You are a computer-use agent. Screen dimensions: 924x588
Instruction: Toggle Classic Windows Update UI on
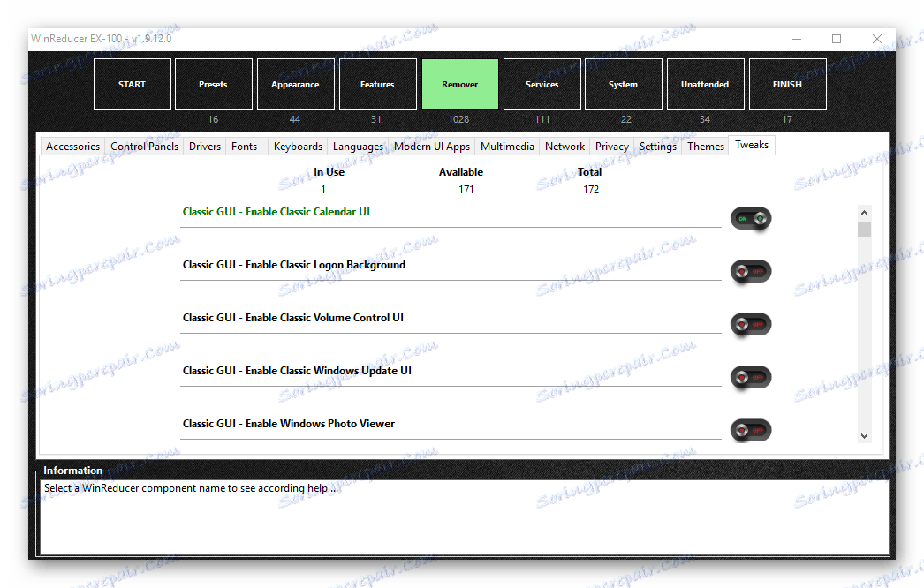click(751, 378)
